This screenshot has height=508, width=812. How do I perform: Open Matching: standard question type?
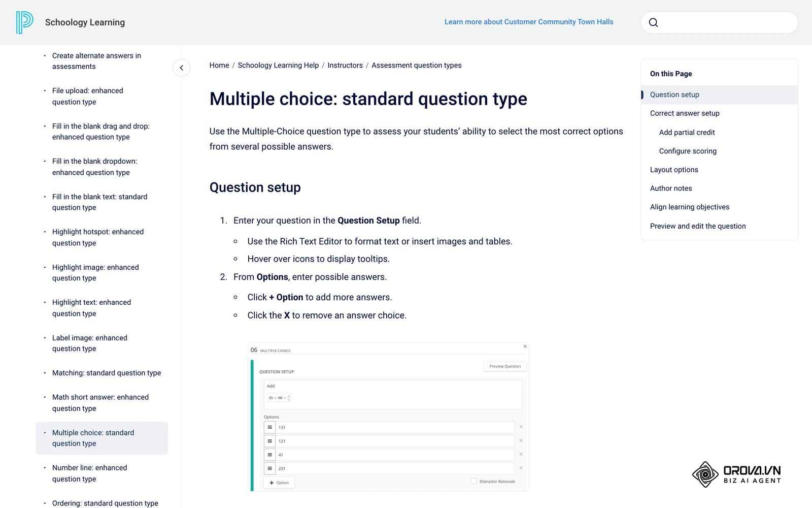tap(107, 373)
